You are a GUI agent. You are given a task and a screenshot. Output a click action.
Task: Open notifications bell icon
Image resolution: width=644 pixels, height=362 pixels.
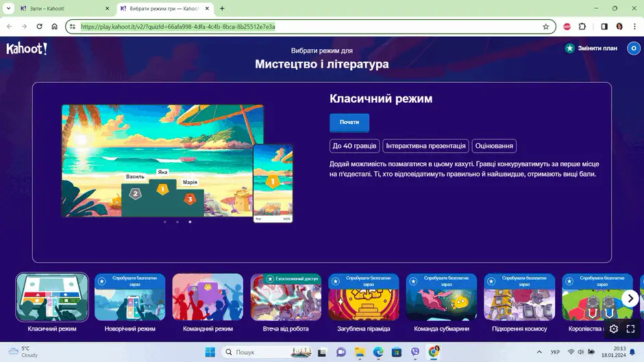pyautogui.click(x=632, y=352)
